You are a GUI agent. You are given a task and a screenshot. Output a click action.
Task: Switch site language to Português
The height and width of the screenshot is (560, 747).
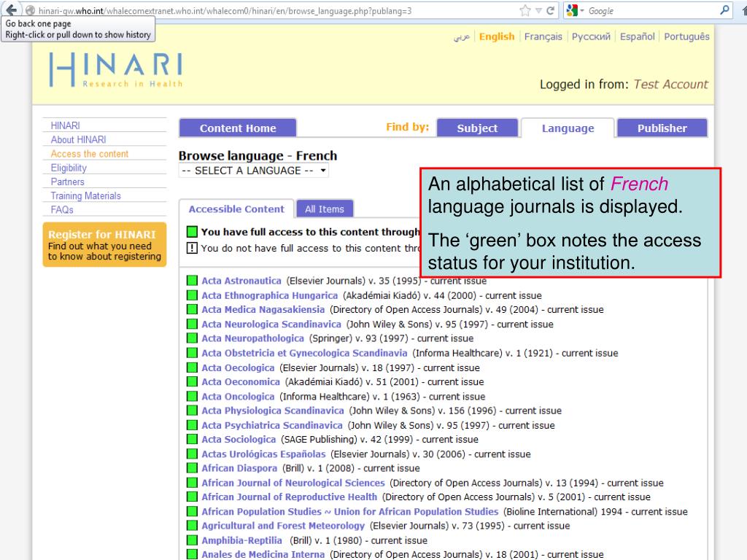pos(686,36)
